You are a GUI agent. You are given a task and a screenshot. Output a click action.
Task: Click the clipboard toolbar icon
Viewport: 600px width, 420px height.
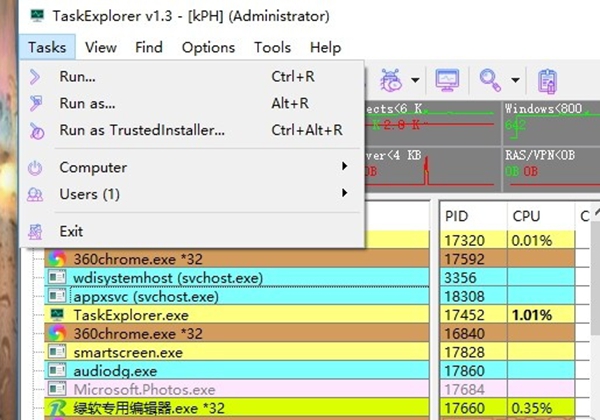pyautogui.click(x=548, y=81)
